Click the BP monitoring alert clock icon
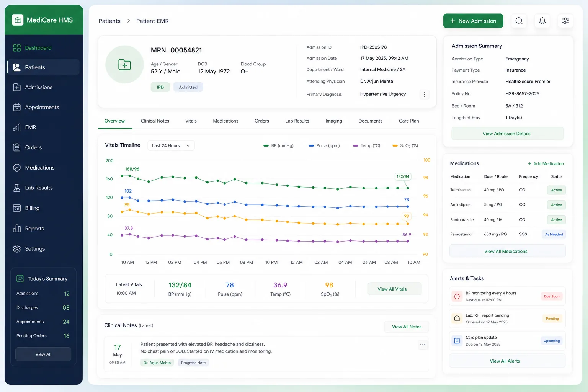The height and width of the screenshot is (392, 588). (x=457, y=296)
